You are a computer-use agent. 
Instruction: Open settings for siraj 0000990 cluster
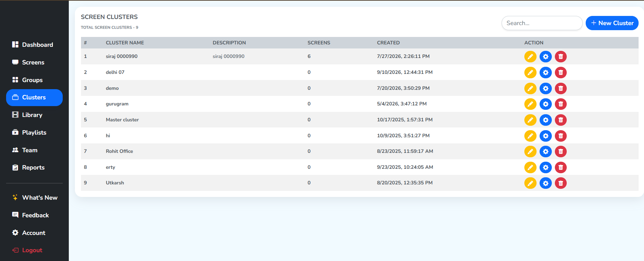coord(545,57)
